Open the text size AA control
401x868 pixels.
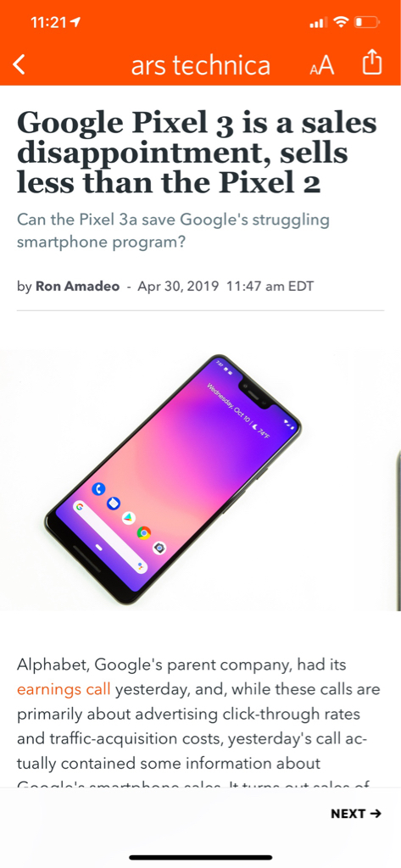pyautogui.click(x=322, y=65)
